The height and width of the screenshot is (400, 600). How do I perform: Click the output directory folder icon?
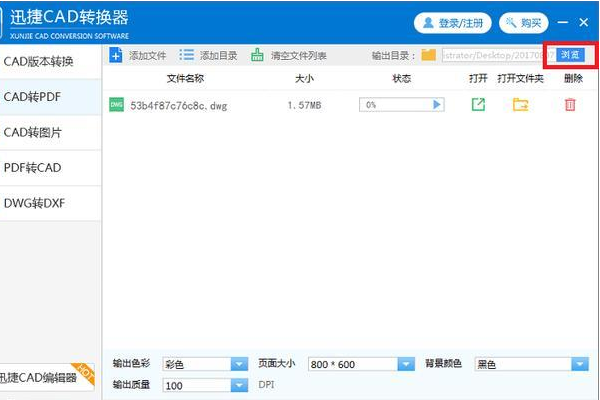click(x=429, y=55)
